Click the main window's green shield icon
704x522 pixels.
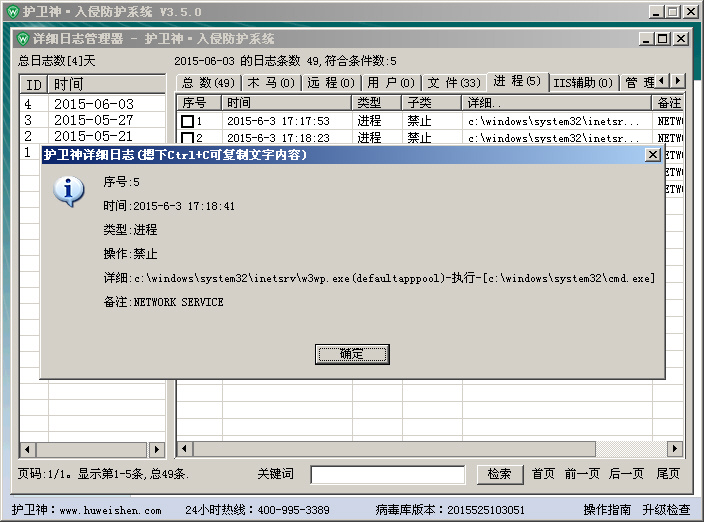(x=13, y=11)
